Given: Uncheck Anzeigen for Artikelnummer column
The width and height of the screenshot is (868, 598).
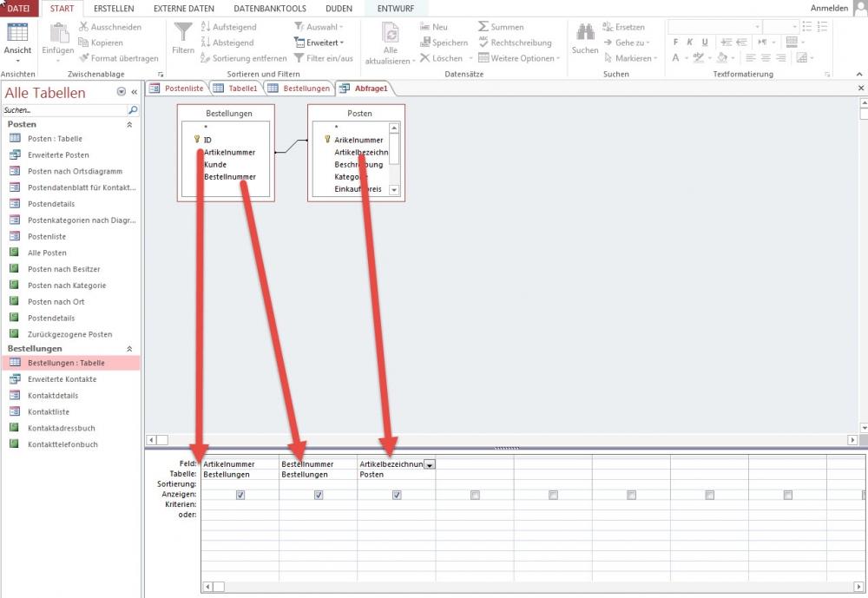Looking at the screenshot, I should click(240, 495).
